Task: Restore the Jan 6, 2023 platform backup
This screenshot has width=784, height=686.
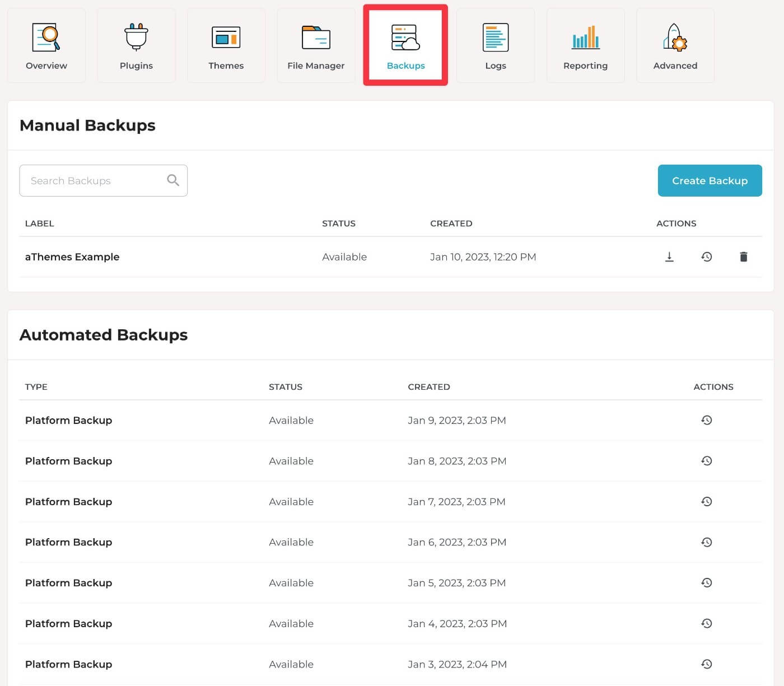Action: pos(707,542)
